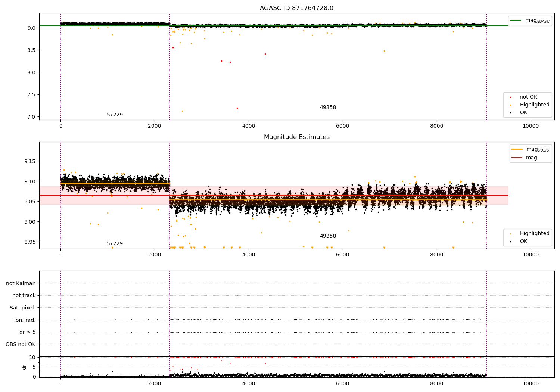Click the "OBS not OK" axis label
The width and height of the screenshot is (560, 392).
click(21, 344)
